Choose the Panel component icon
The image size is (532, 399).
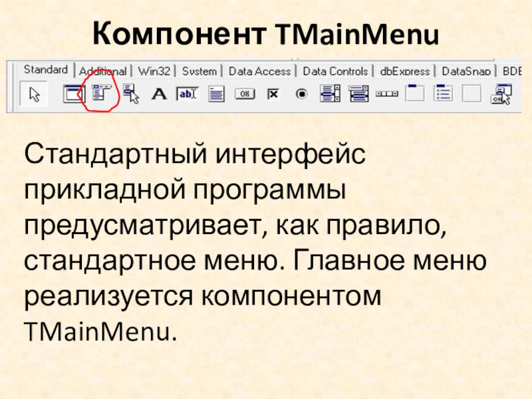pyautogui.click(x=471, y=94)
